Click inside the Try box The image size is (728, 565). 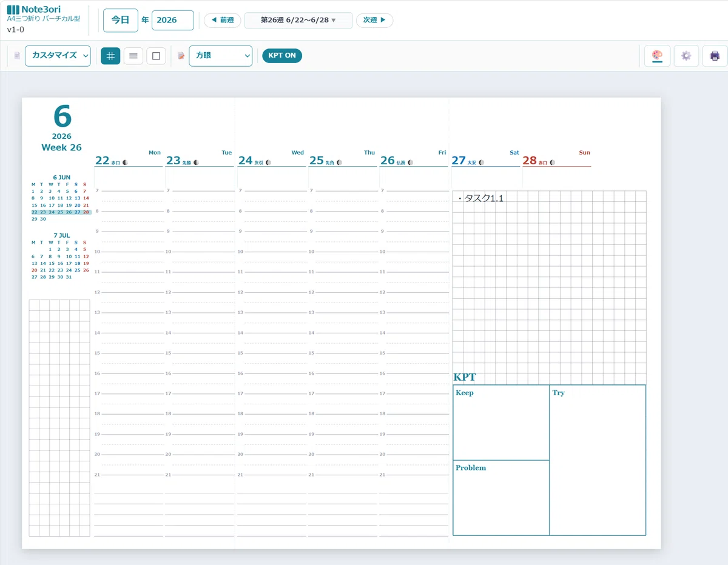598,460
